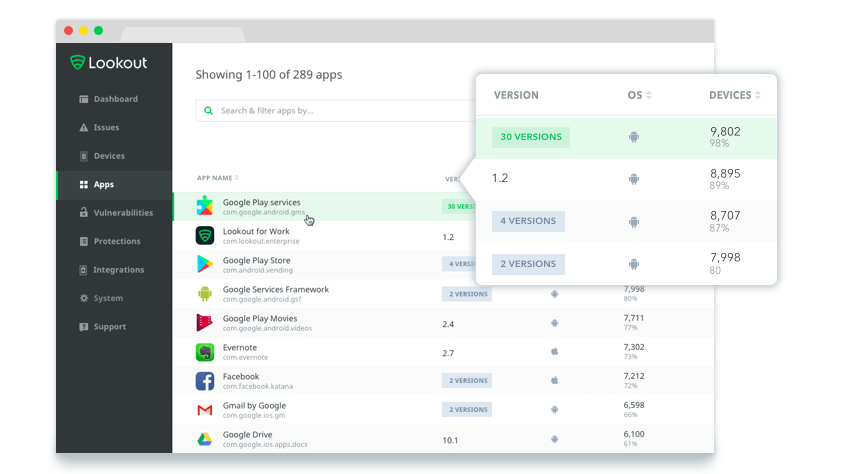The height and width of the screenshot is (474, 844).
Task: Click the System gear icon
Action: pyautogui.click(x=83, y=298)
